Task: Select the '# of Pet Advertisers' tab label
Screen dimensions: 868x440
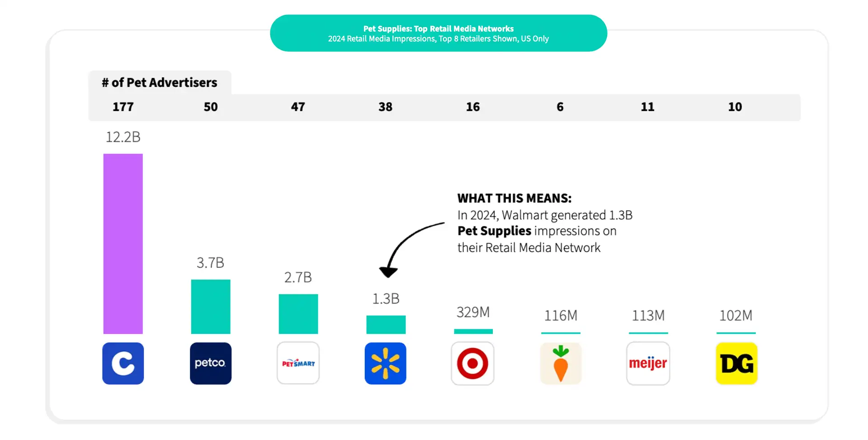Action: pos(160,83)
